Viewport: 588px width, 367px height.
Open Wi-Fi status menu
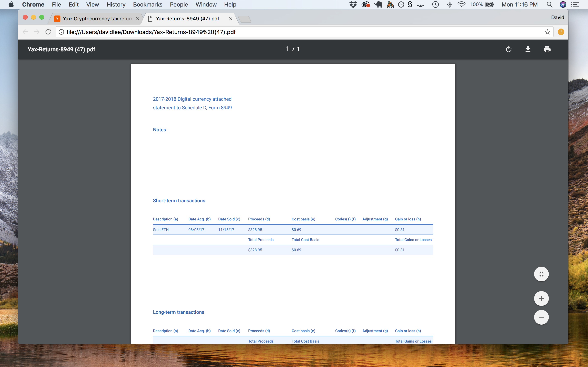click(461, 4)
